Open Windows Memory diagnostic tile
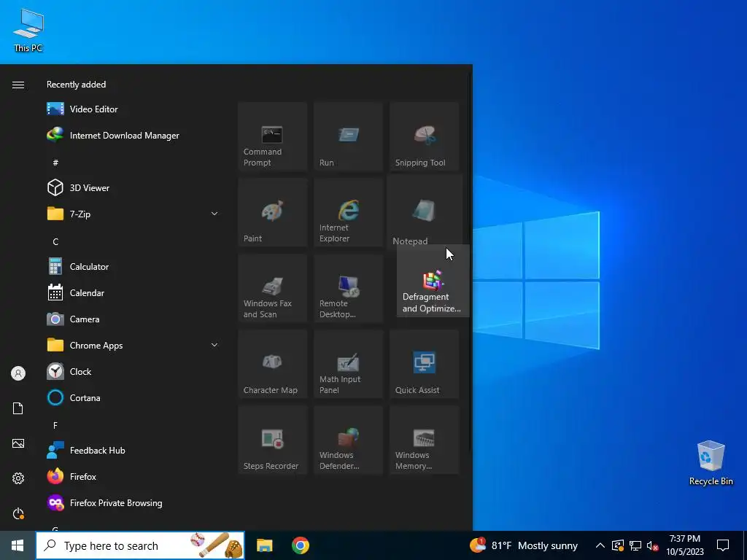This screenshot has height=560, width=747. (424, 440)
